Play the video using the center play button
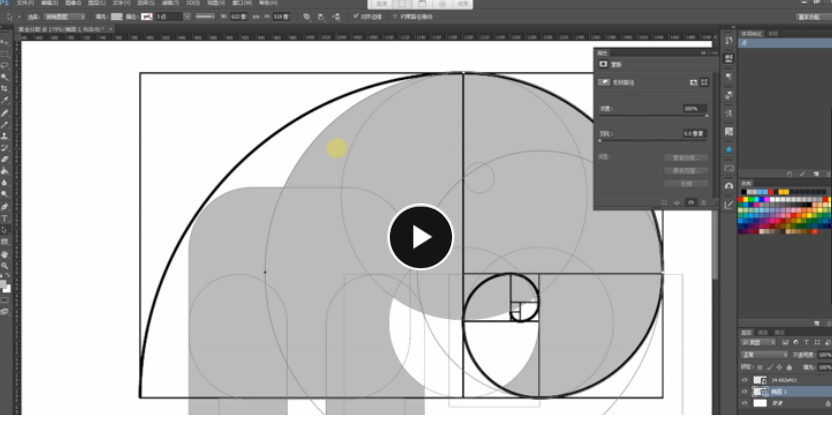Screen dimensions: 832x438 (420, 237)
